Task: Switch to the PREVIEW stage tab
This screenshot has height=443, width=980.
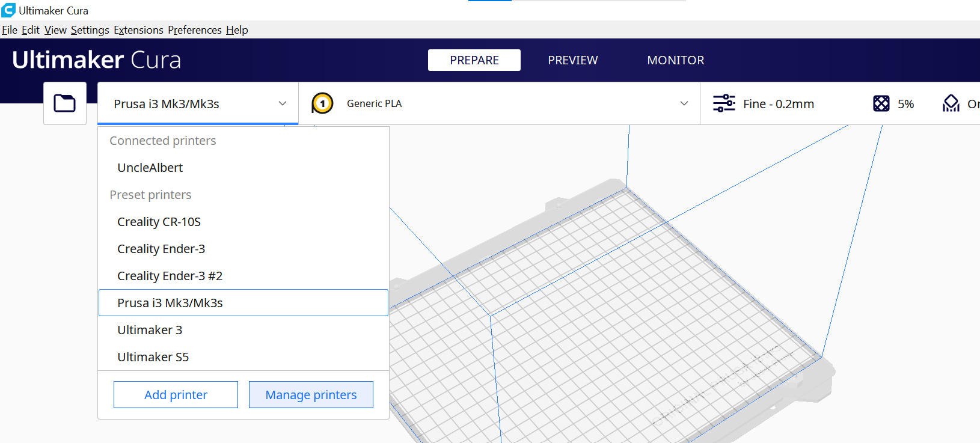Action: click(572, 60)
